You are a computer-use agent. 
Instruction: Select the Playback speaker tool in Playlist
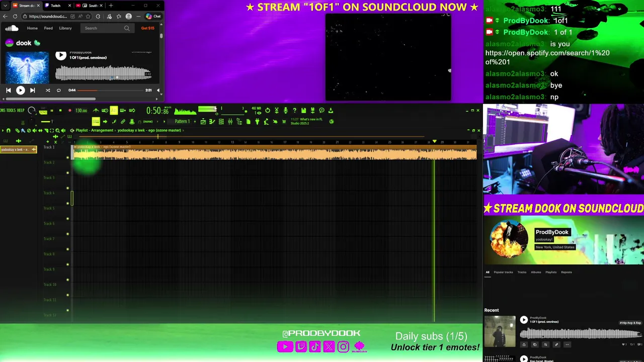[x=63, y=130]
